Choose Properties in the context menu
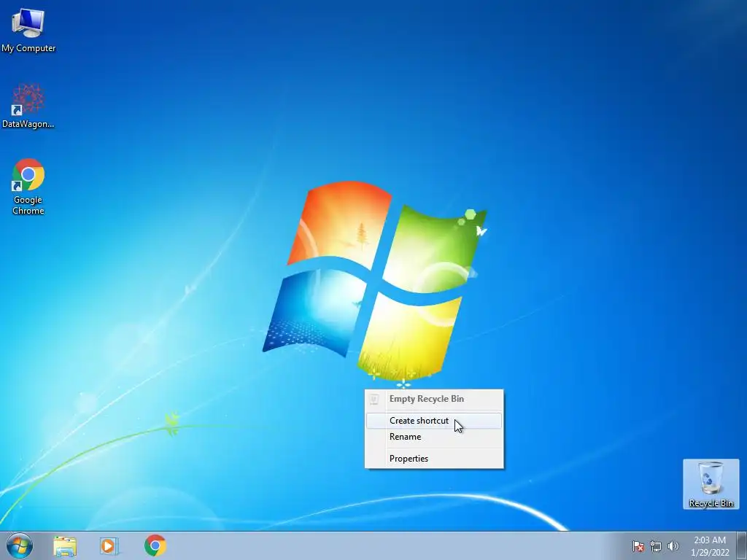This screenshot has height=560, width=747. point(433,459)
